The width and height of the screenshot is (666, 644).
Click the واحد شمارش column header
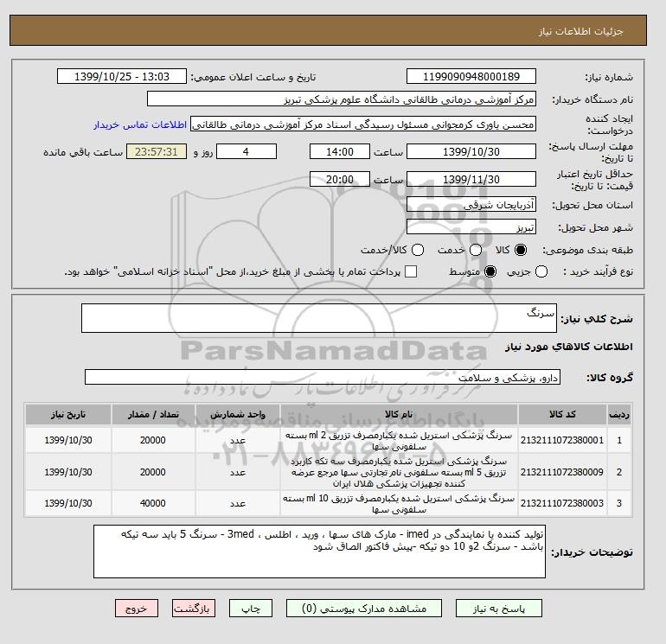click(238, 414)
